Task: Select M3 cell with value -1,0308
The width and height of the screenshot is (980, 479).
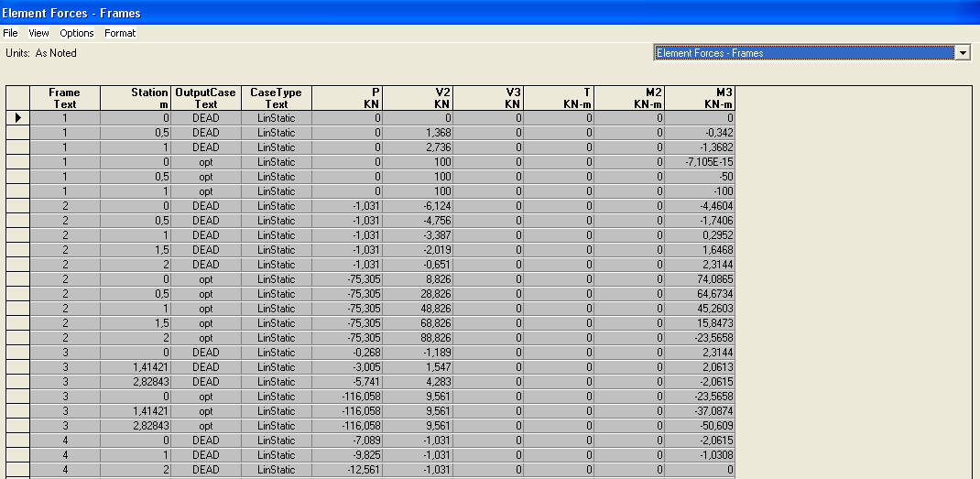Action: pos(701,454)
